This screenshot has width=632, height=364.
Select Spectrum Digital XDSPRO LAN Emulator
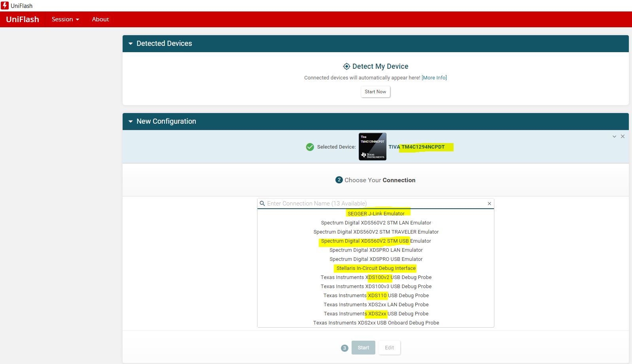pos(376,250)
